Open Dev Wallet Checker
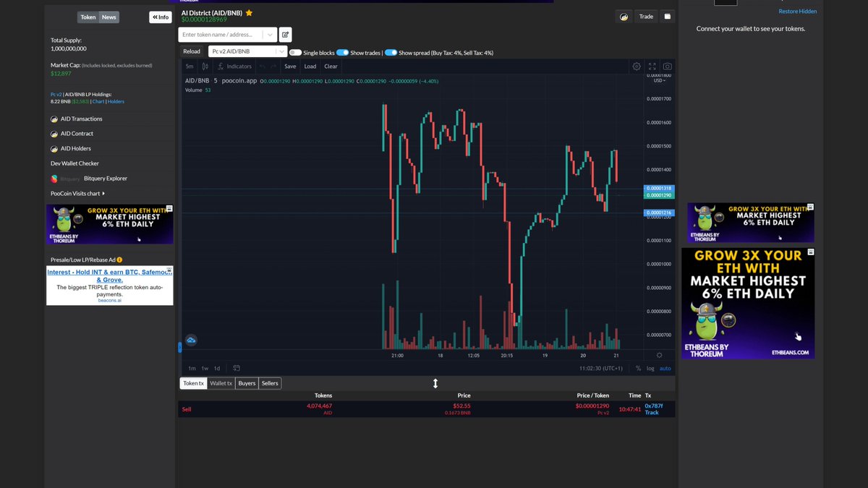This screenshot has height=488, width=868. coord(75,163)
